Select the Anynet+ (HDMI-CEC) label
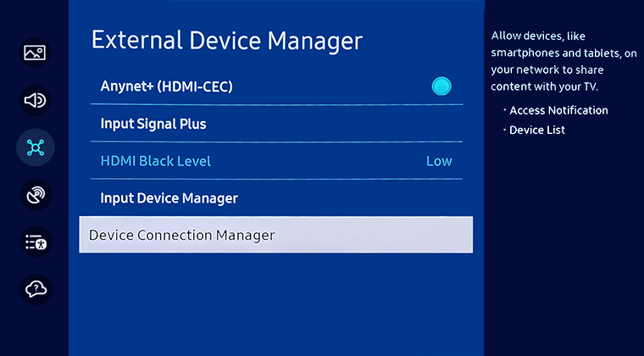The height and width of the screenshot is (356, 644). pyautogui.click(x=166, y=86)
